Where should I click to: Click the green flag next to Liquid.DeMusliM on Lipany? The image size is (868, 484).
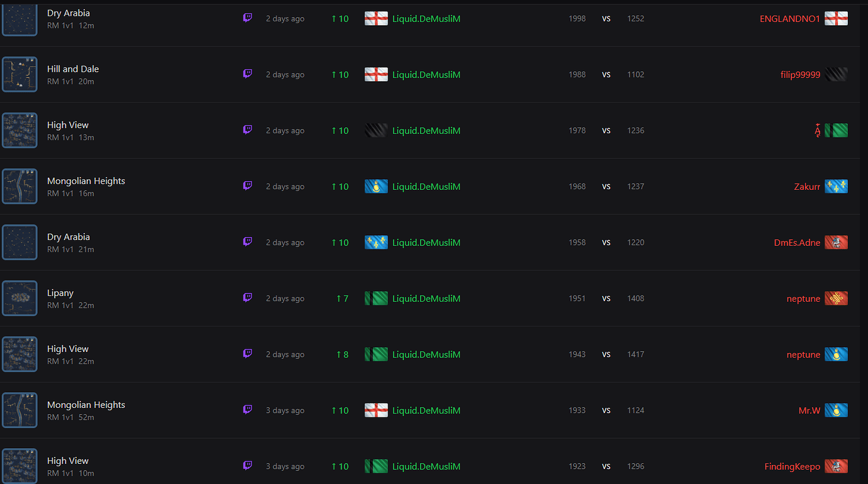pyautogui.click(x=376, y=298)
